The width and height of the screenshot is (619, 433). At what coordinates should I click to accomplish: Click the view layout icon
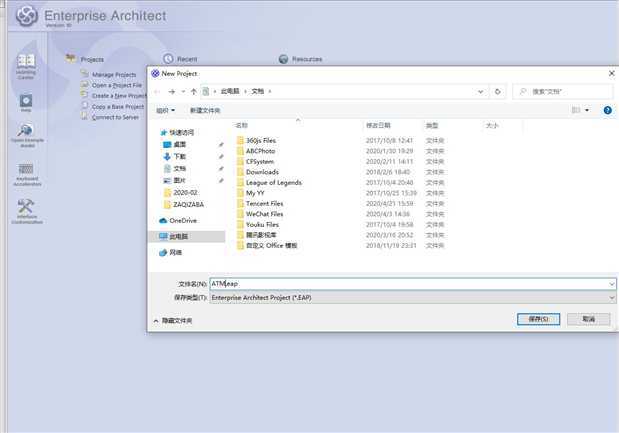click(576, 110)
